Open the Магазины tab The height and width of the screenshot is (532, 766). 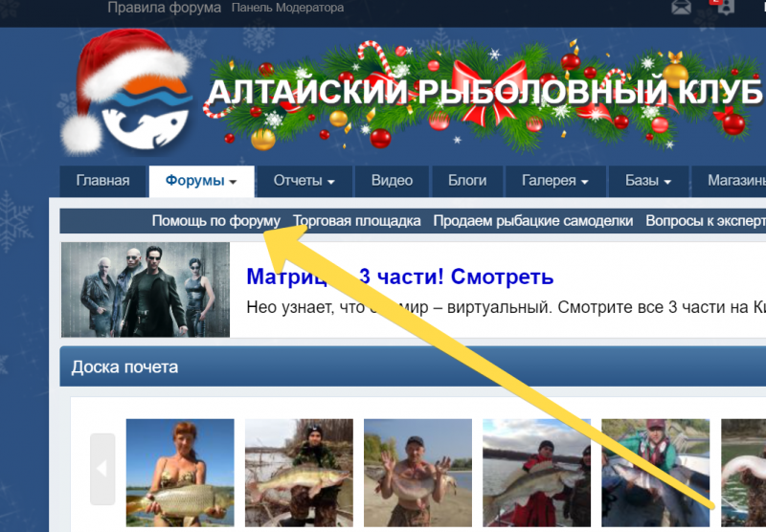(735, 181)
